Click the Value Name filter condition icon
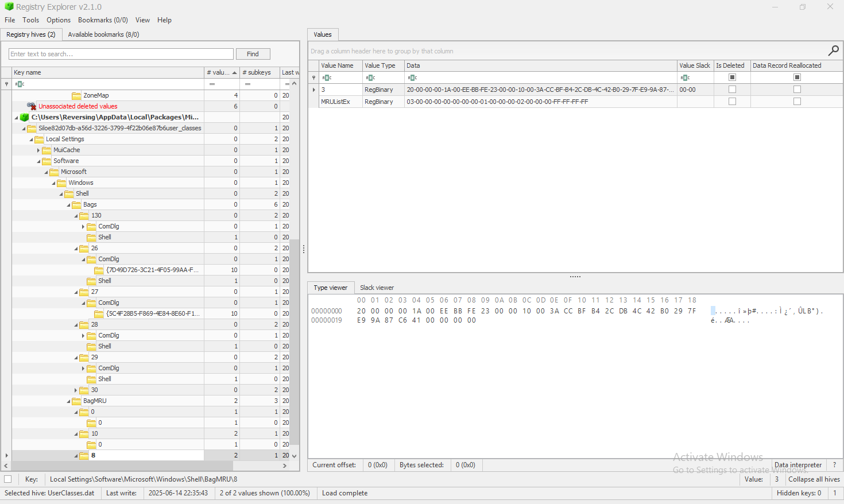This screenshot has width=844, height=504. point(327,77)
